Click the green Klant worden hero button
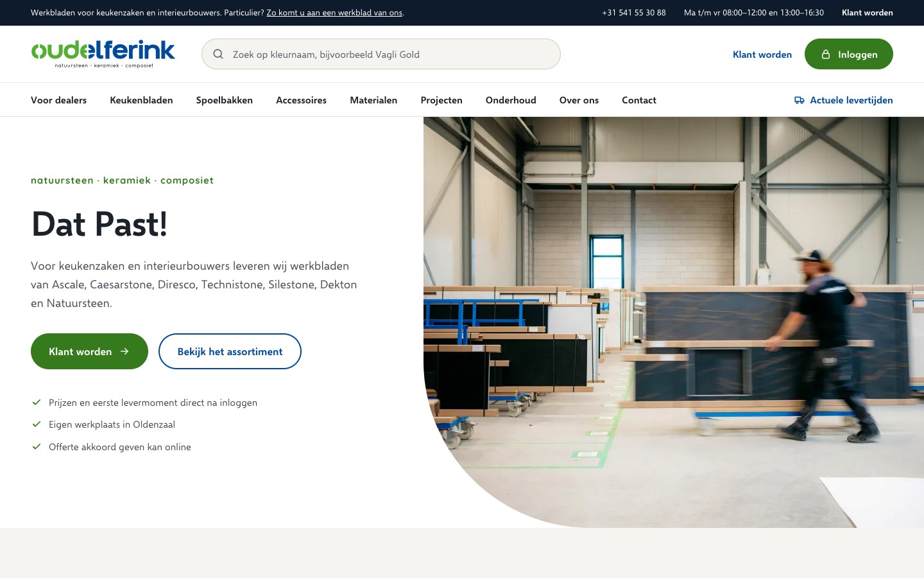Screen dimensions: 924x578 tap(89, 351)
